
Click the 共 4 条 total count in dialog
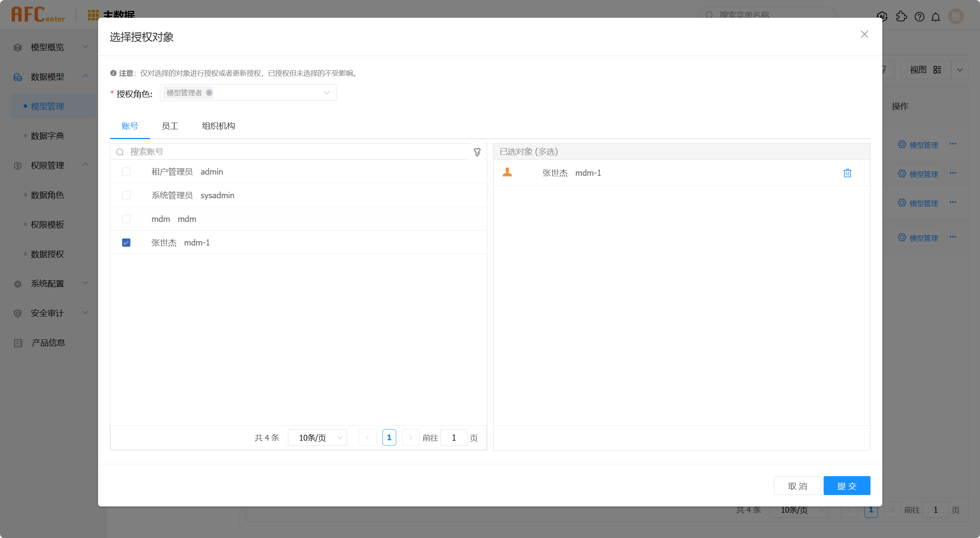point(267,438)
